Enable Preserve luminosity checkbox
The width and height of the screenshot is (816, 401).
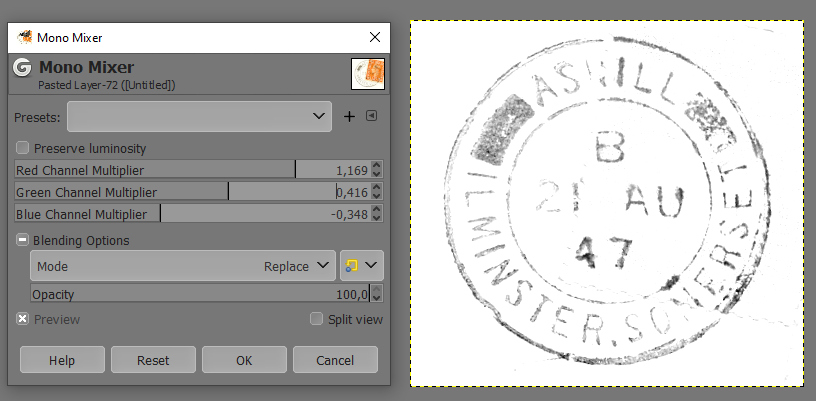pyautogui.click(x=22, y=148)
